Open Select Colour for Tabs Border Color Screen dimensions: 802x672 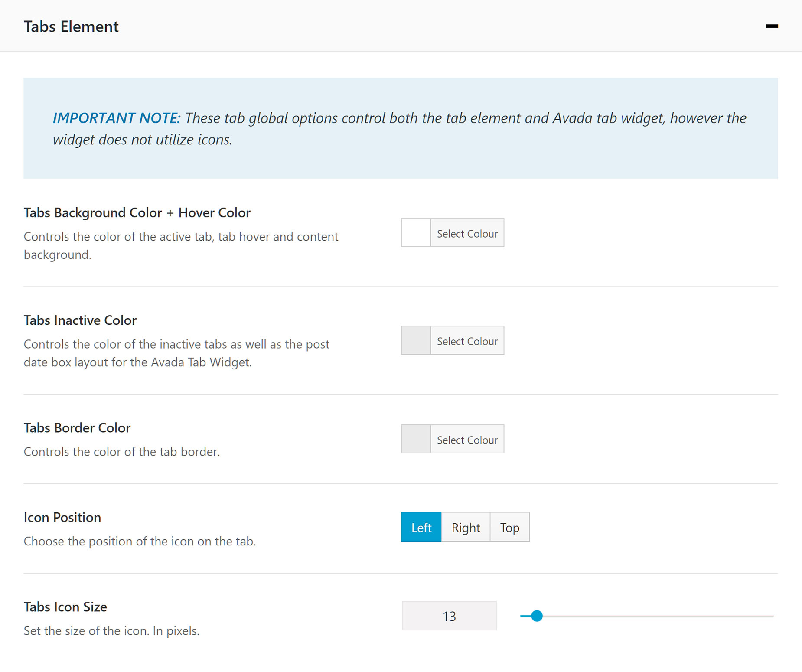tap(467, 440)
